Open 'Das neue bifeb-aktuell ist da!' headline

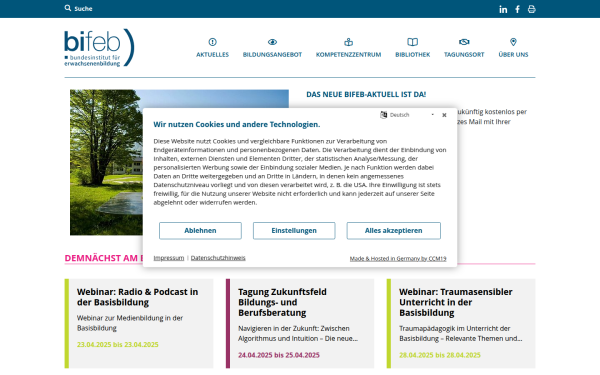click(x=366, y=95)
